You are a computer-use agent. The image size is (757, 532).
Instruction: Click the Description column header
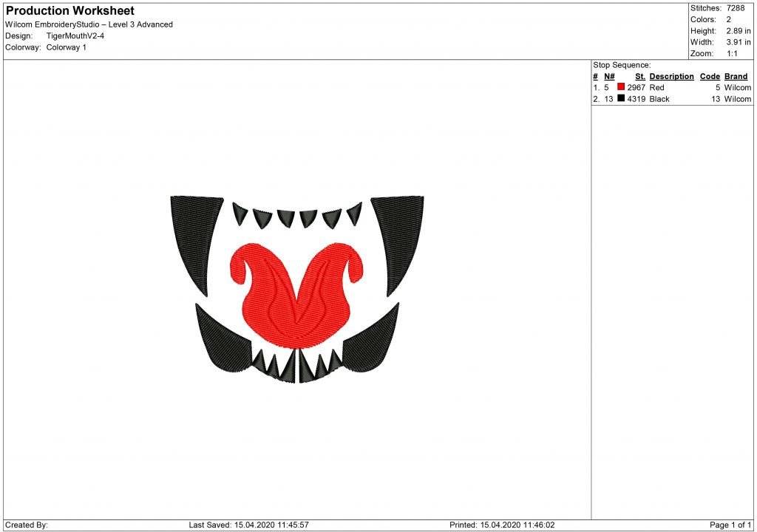pos(671,76)
